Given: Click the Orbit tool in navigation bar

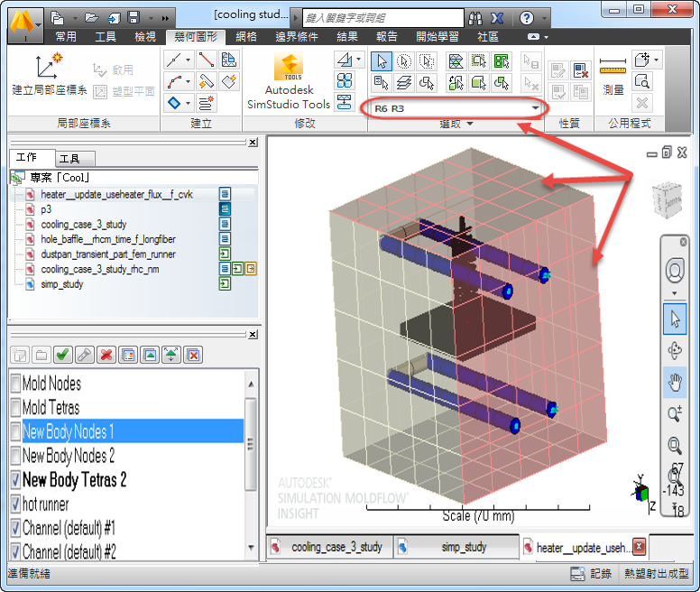Looking at the screenshot, I should click(x=675, y=350).
